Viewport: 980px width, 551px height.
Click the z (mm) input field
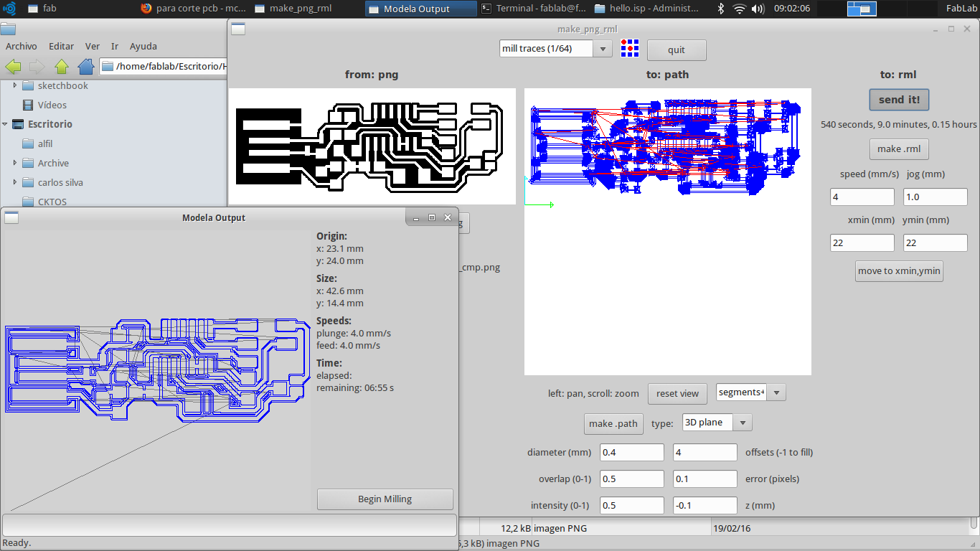(705, 505)
